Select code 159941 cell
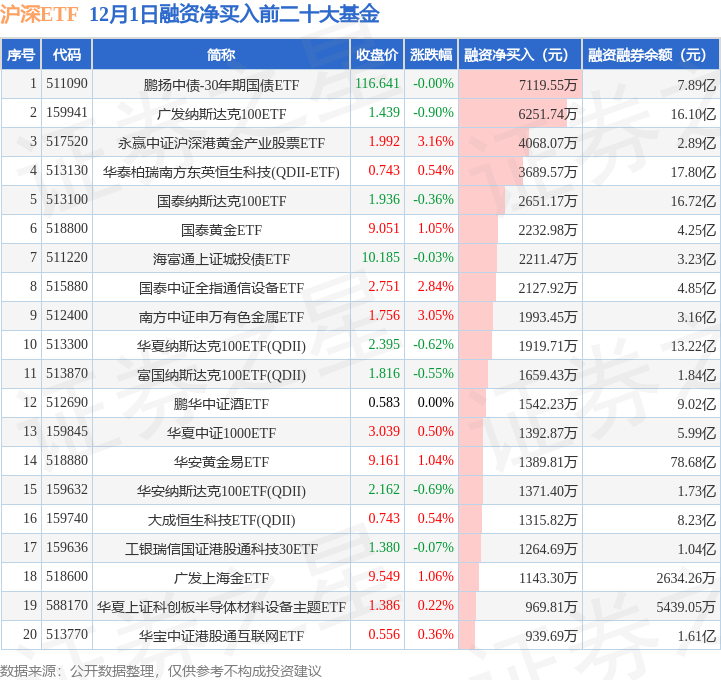Viewport: 721px width, 680px height. [67, 113]
